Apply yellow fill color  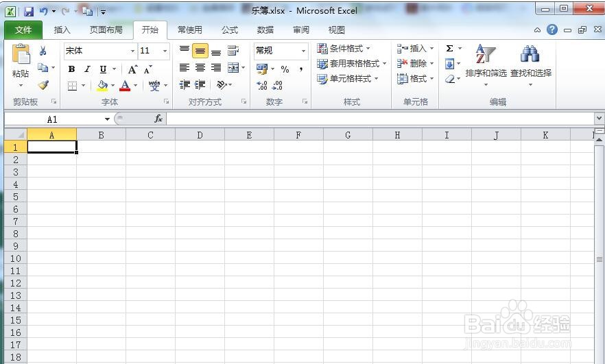point(102,86)
